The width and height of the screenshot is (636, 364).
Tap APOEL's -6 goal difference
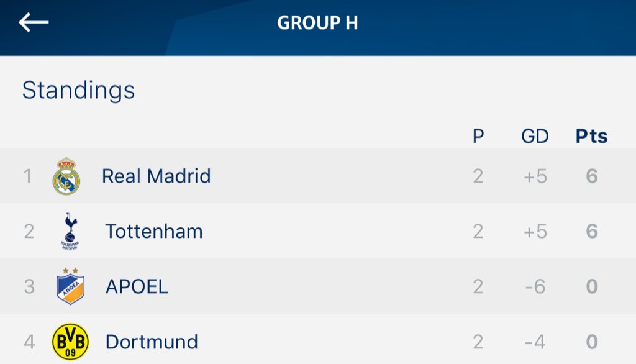tap(535, 286)
